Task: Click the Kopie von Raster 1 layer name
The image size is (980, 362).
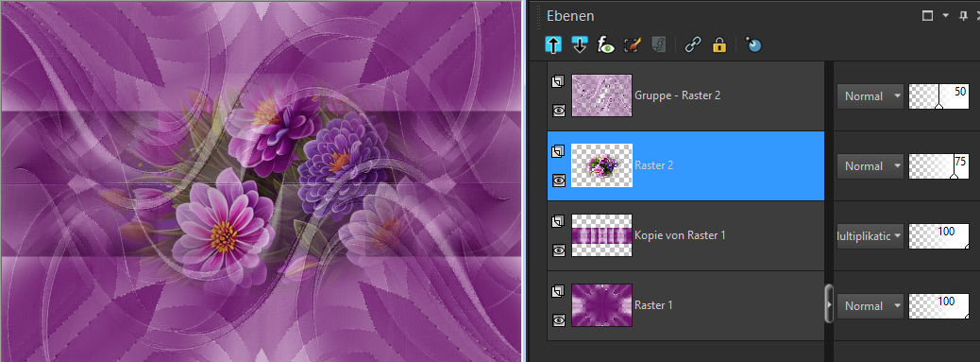Action: click(x=680, y=235)
